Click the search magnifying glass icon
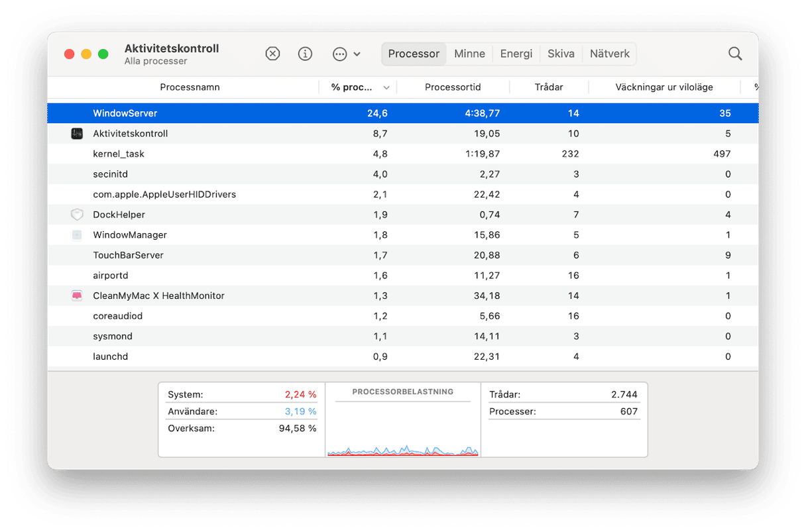 pyautogui.click(x=735, y=54)
